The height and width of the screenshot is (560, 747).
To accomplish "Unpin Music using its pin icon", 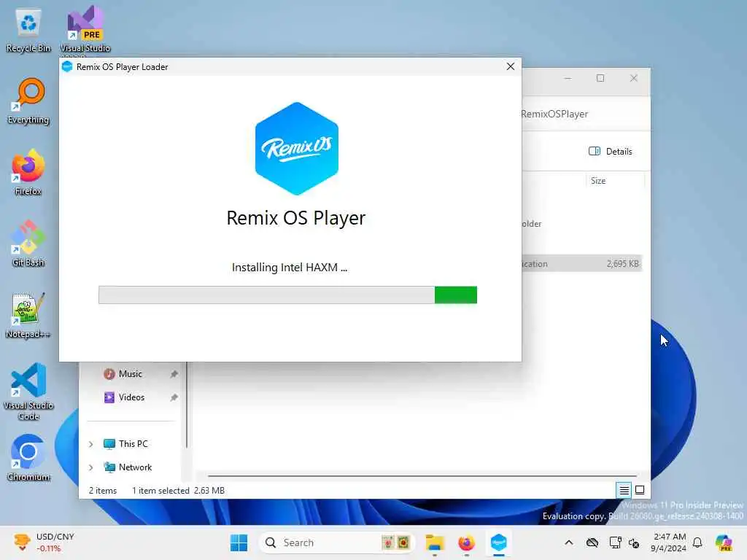I will pyautogui.click(x=174, y=374).
